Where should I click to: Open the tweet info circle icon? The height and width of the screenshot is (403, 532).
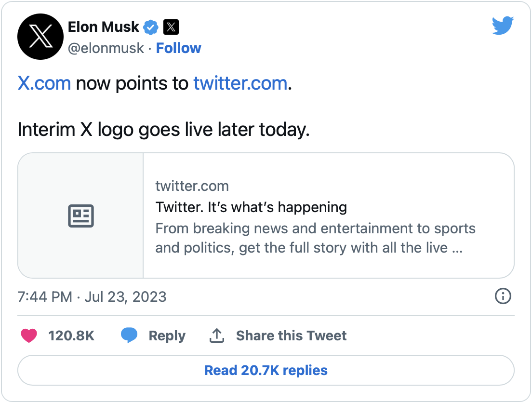(x=503, y=296)
